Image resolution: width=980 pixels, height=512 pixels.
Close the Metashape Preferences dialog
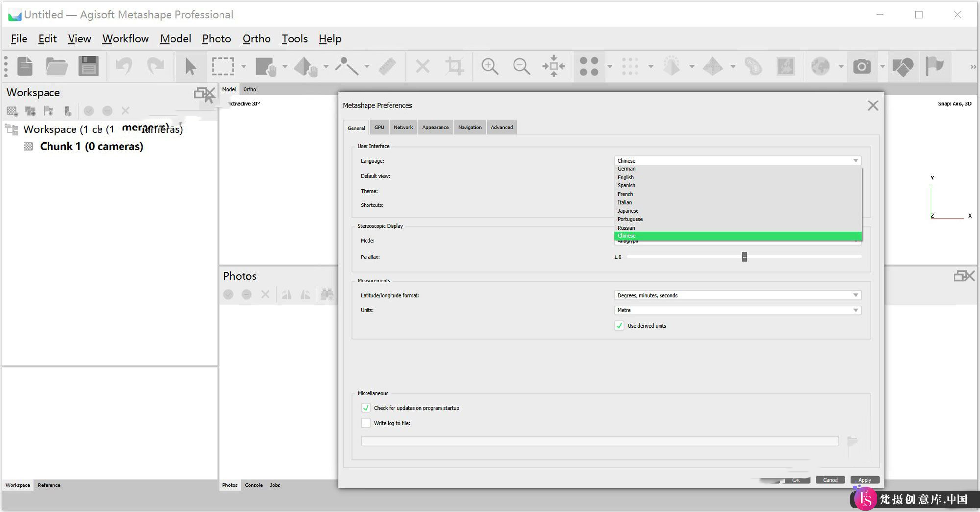pyautogui.click(x=873, y=105)
